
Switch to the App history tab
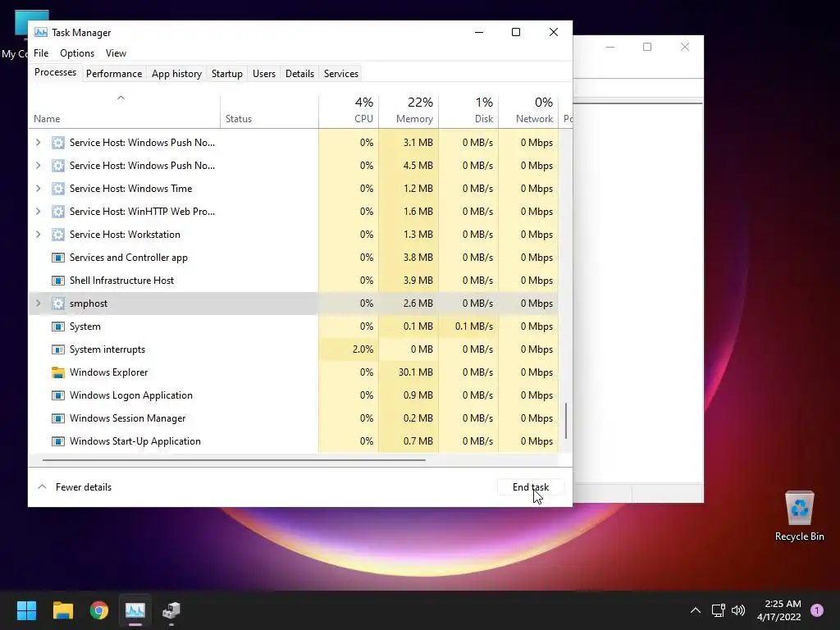click(x=176, y=73)
